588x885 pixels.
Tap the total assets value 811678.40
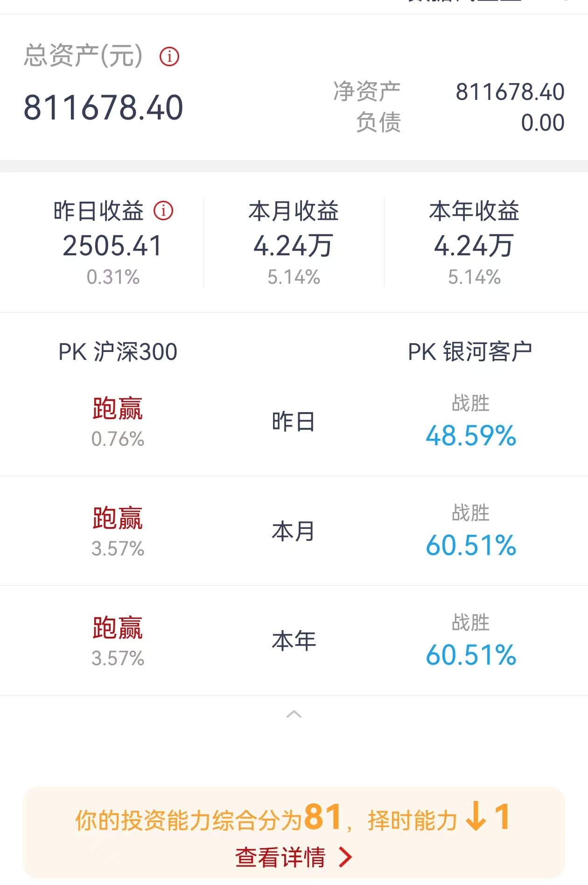tap(103, 108)
